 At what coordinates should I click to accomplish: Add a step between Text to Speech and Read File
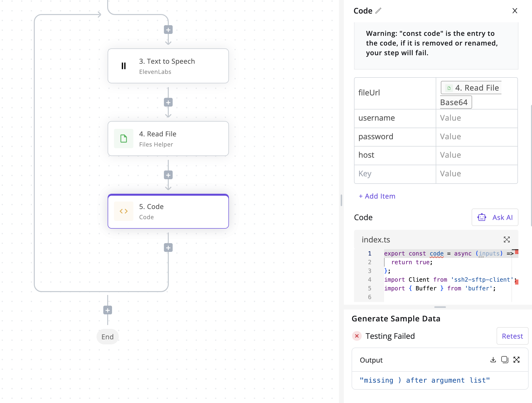(168, 102)
